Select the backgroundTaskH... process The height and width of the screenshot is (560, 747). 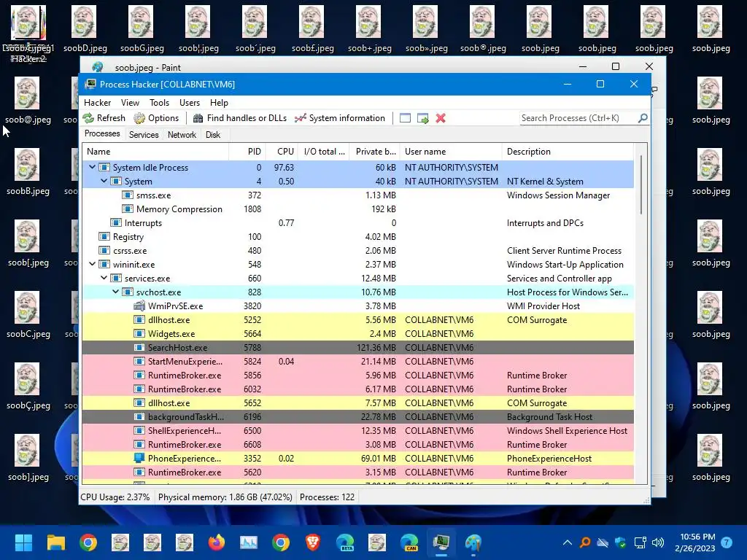tap(357, 416)
